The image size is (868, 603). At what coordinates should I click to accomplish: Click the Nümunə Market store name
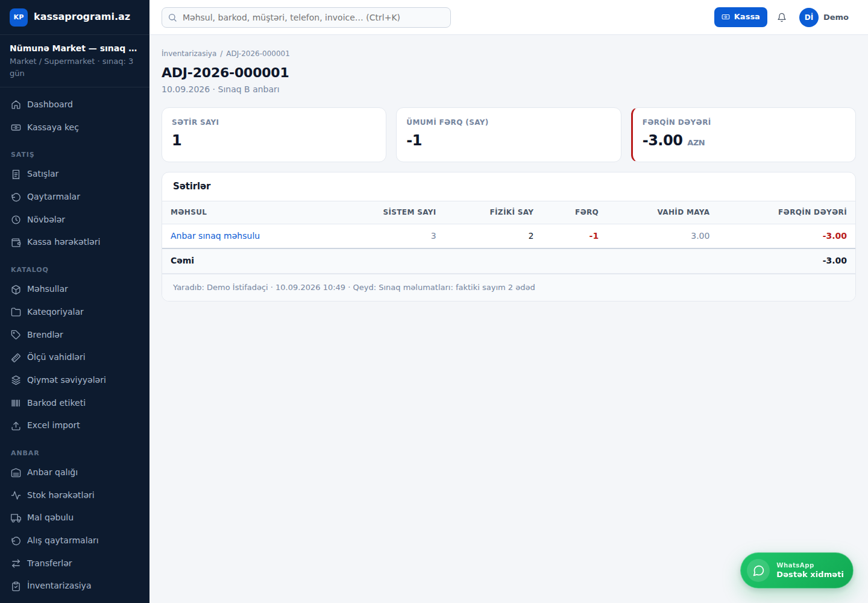click(x=74, y=48)
